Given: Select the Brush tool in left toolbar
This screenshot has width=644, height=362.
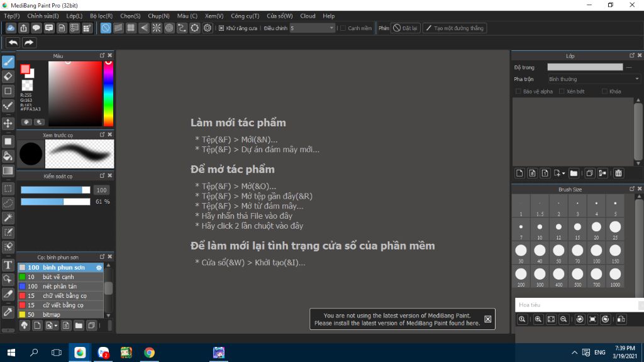Looking at the screenshot, I should point(8,62).
